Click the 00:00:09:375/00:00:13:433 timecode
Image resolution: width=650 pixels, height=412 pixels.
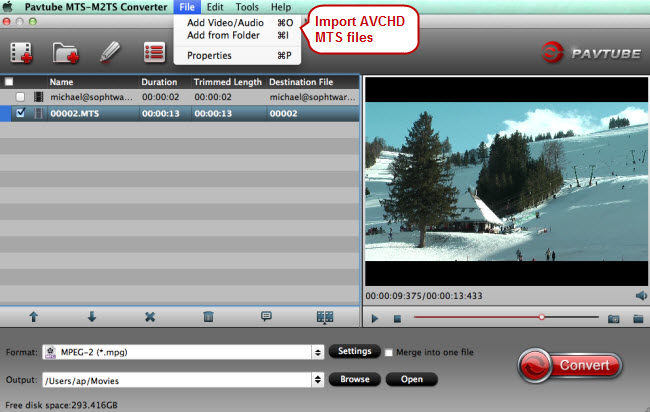pos(424,296)
